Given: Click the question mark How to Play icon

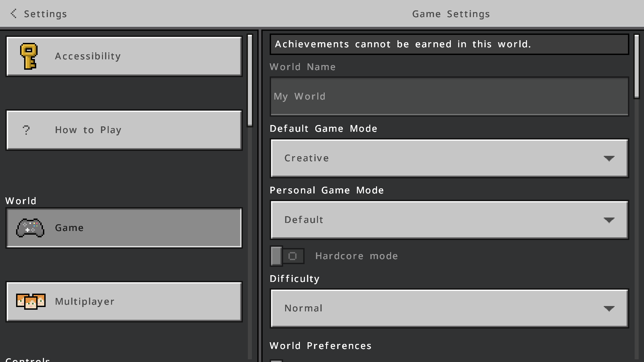Looking at the screenshot, I should point(26,130).
